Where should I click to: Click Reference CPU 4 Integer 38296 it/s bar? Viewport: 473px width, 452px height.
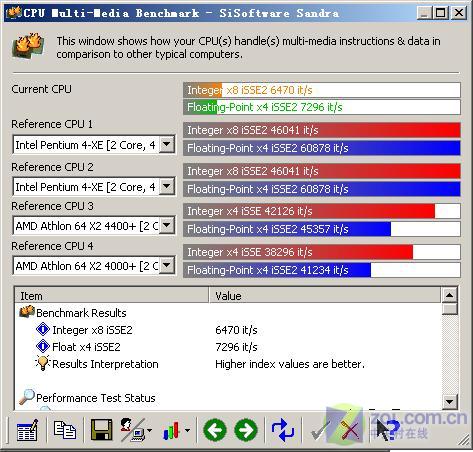point(322,252)
